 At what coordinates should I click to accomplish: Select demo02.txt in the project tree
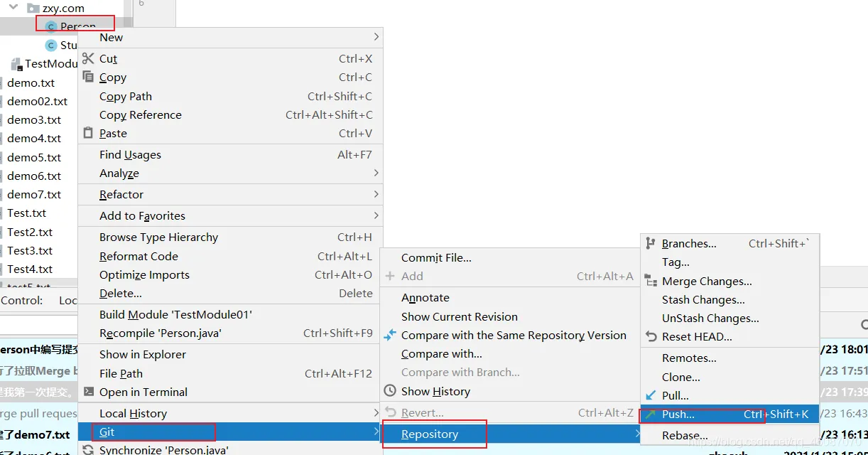[37, 102]
